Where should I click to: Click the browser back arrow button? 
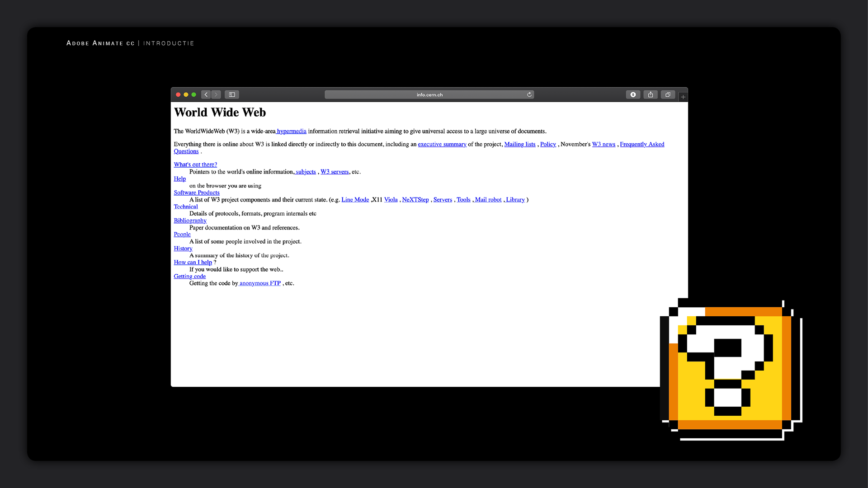coord(206,94)
